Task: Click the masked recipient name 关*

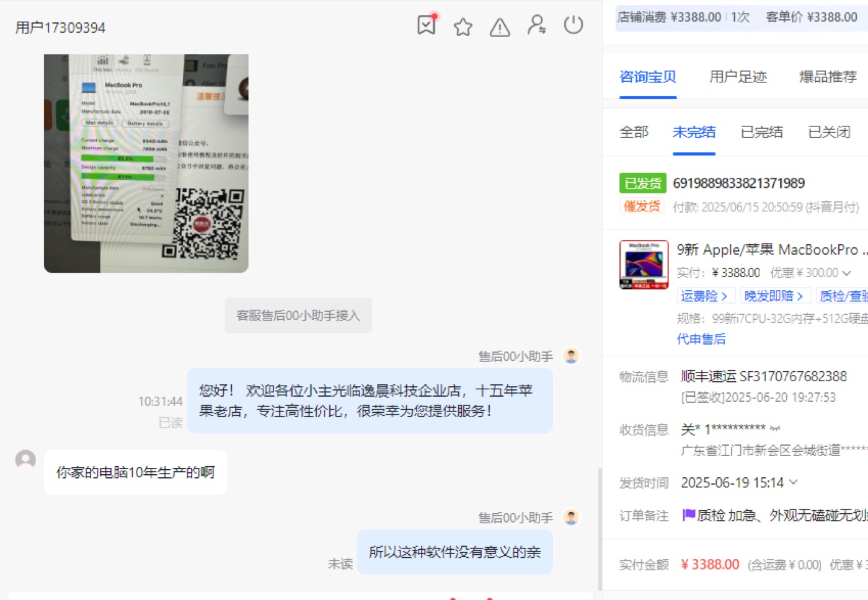Action: (691, 429)
